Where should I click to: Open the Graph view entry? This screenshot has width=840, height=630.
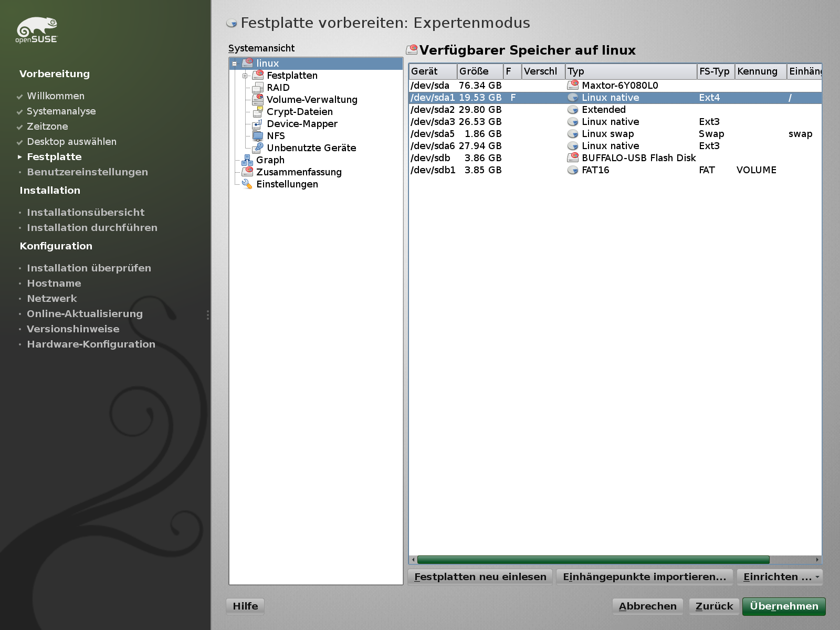point(270,160)
